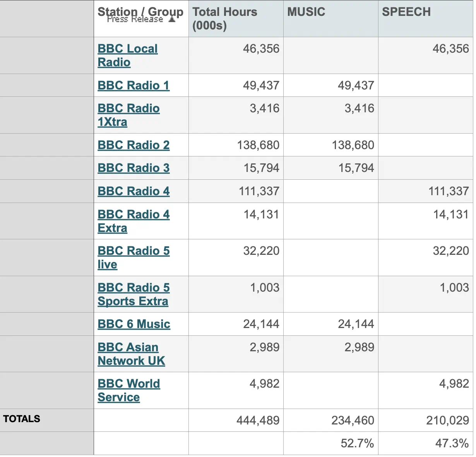Select BBC Radio 2 total hours 138,680
476x457 pixels.
258,145
